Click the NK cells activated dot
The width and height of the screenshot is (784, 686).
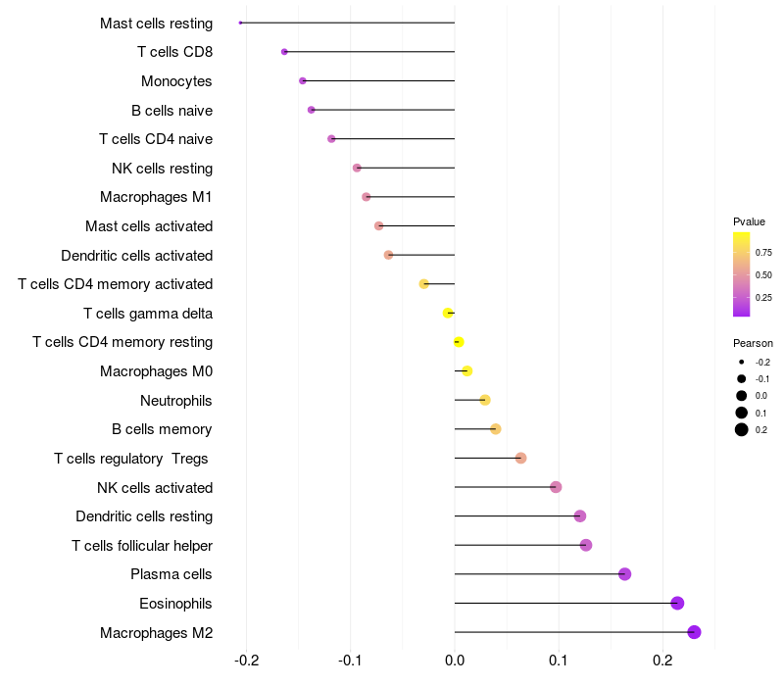coord(556,487)
